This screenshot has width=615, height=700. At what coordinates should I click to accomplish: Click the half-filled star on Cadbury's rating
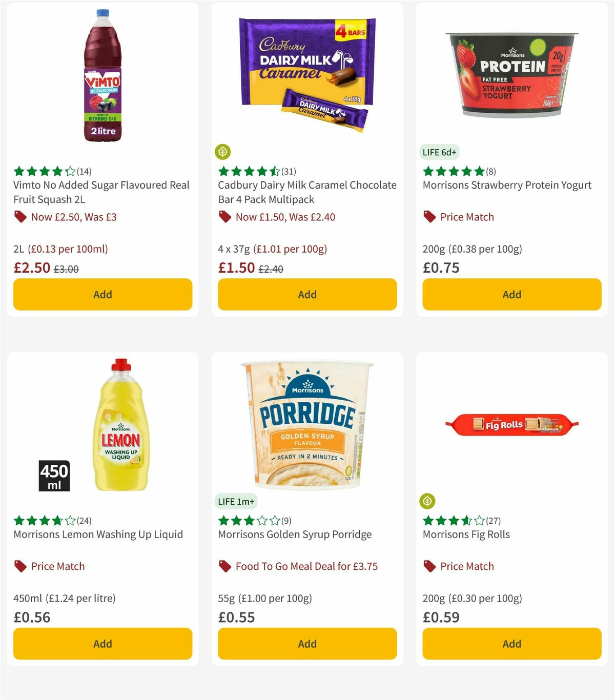tap(275, 171)
